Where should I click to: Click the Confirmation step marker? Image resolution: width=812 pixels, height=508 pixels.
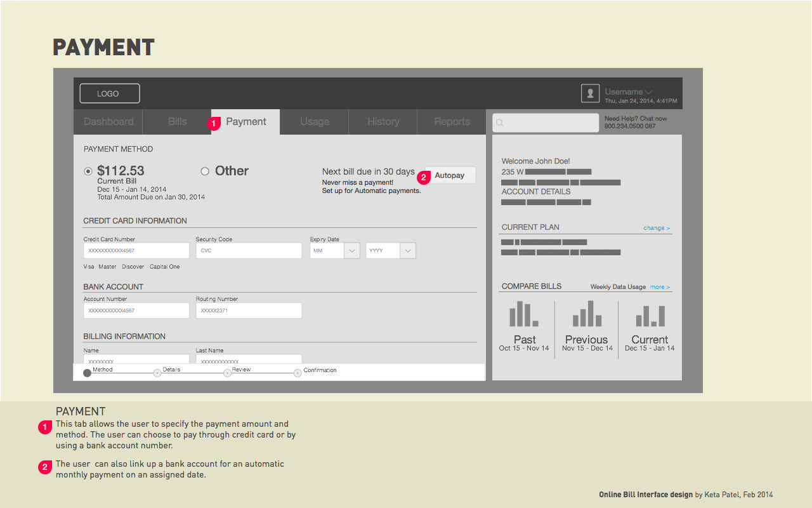[297, 373]
